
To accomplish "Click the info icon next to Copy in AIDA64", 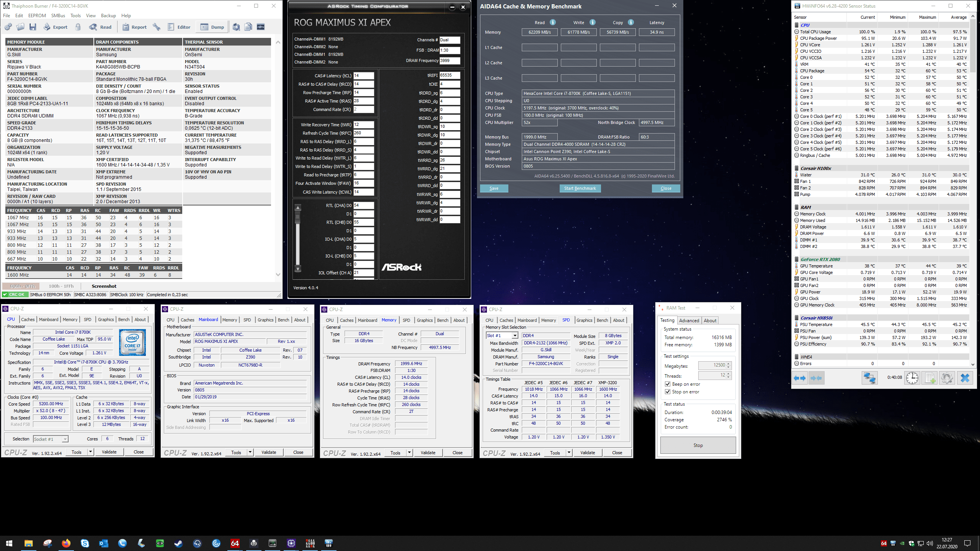I will (631, 22).
